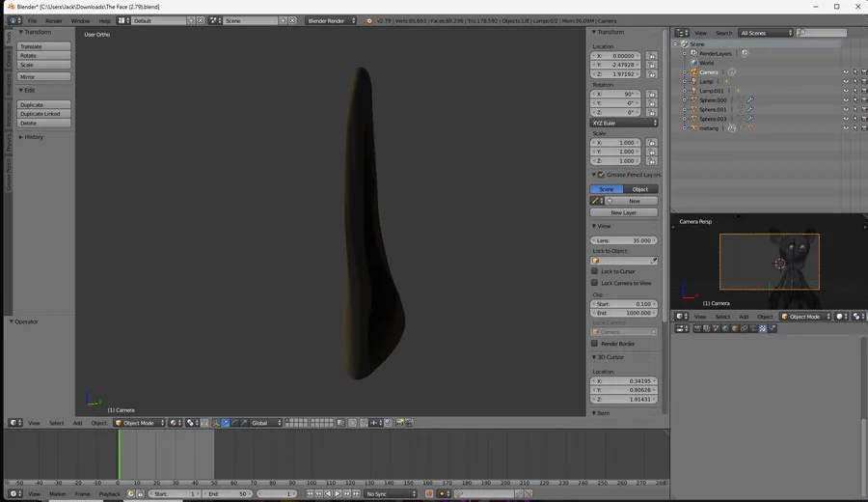Open the Blender Render engine dropdown
The height and width of the screenshot is (502, 868).
click(331, 20)
